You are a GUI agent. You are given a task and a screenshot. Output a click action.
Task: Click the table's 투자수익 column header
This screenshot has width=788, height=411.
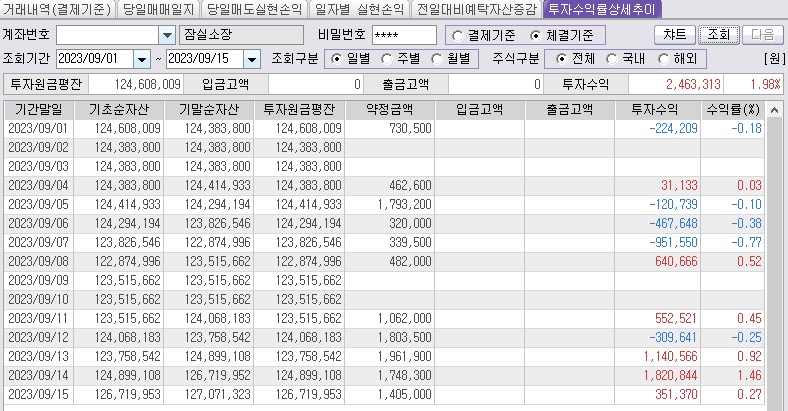657,110
